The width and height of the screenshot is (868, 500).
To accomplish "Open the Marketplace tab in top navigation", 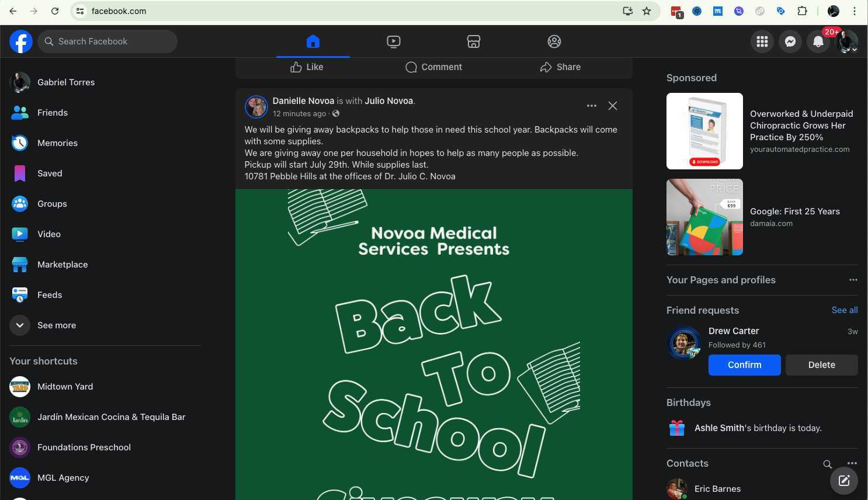I will (x=474, y=41).
